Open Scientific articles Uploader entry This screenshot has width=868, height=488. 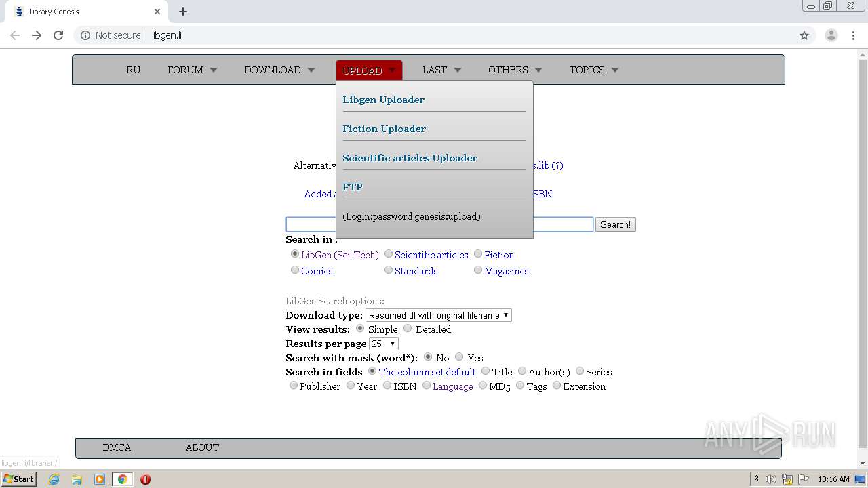410,158
